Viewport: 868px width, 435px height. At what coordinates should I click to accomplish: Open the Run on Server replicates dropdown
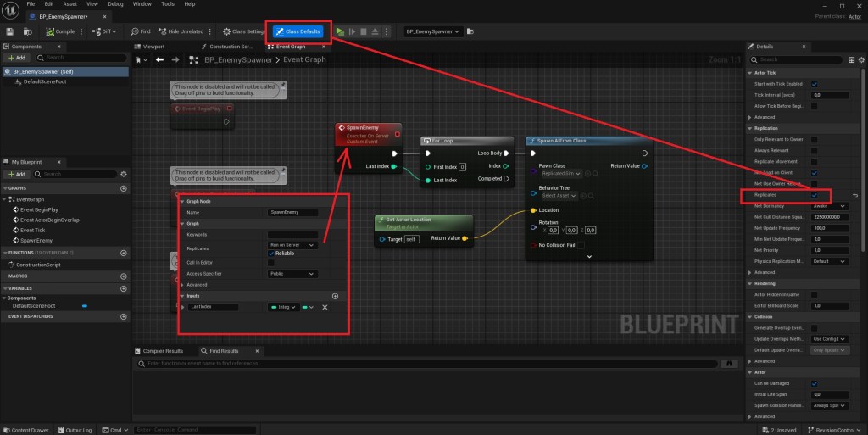[292, 244]
